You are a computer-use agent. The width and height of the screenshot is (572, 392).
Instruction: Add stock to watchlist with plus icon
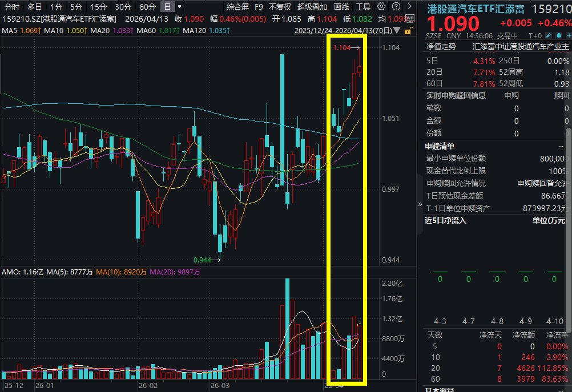point(568,35)
